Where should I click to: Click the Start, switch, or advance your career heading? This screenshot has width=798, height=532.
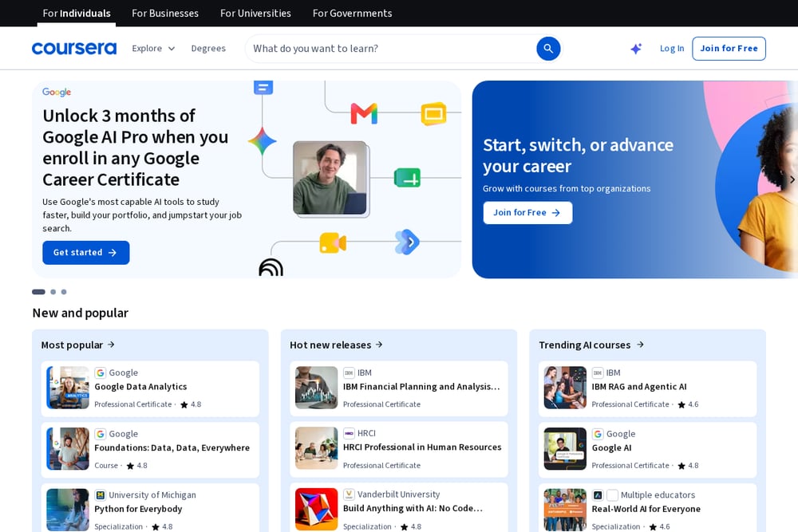(x=578, y=156)
